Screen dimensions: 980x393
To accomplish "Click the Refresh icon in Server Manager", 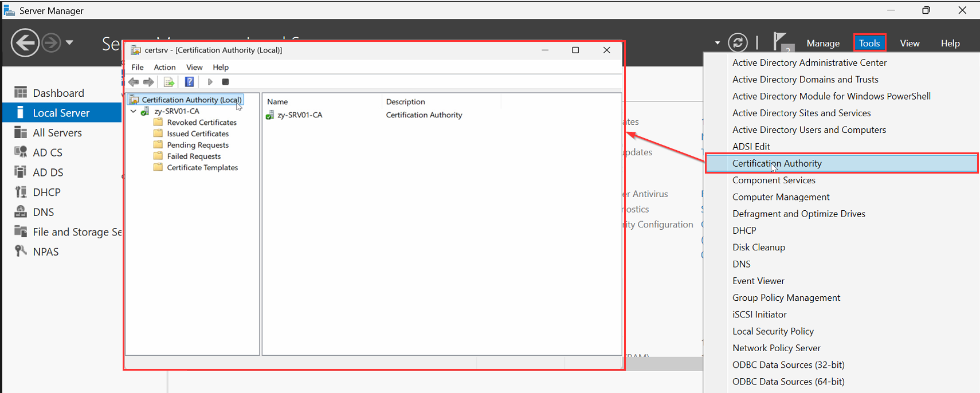I will 738,42.
